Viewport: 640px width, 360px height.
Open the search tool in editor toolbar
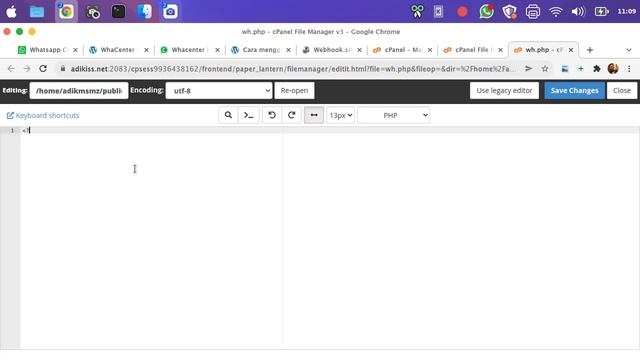pos(228,115)
